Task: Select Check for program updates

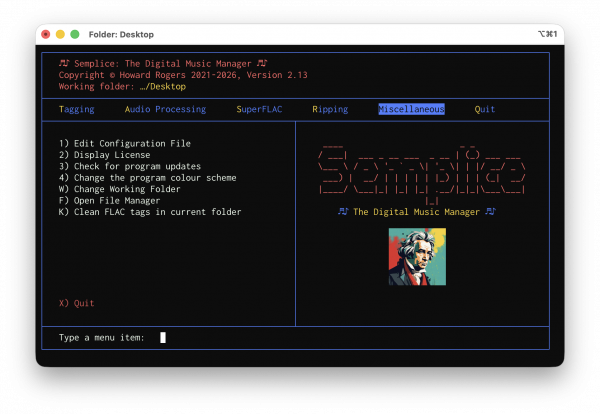Action: pos(129,166)
